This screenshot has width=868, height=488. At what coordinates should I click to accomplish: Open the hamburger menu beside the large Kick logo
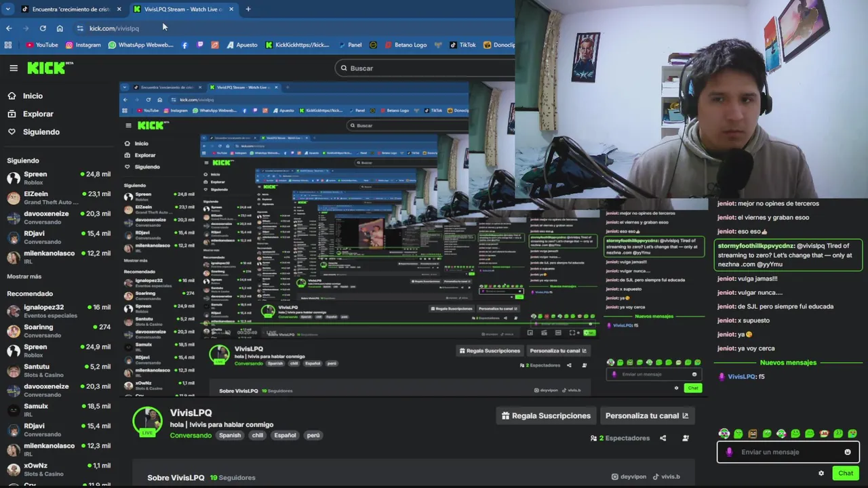[14, 68]
